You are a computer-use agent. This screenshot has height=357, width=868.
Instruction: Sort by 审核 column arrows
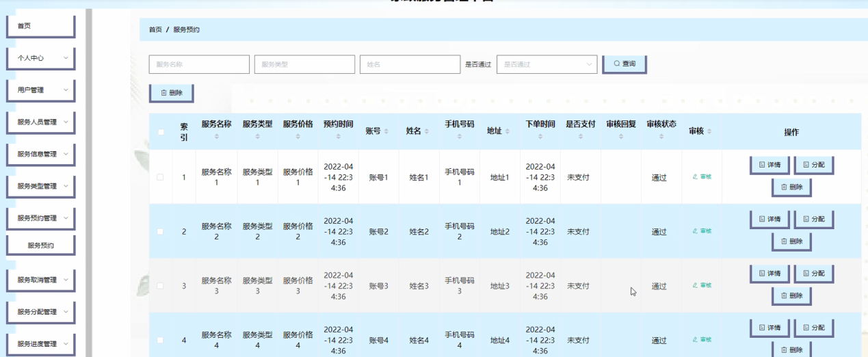point(709,133)
